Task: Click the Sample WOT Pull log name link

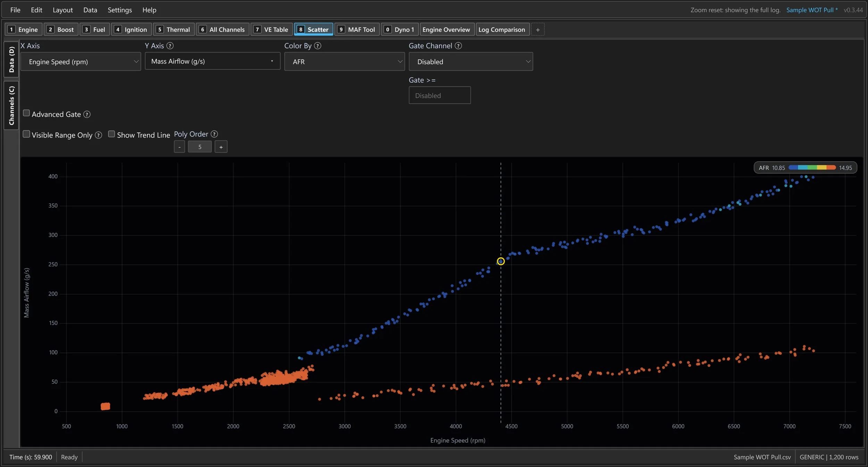Action: click(x=812, y=10)
